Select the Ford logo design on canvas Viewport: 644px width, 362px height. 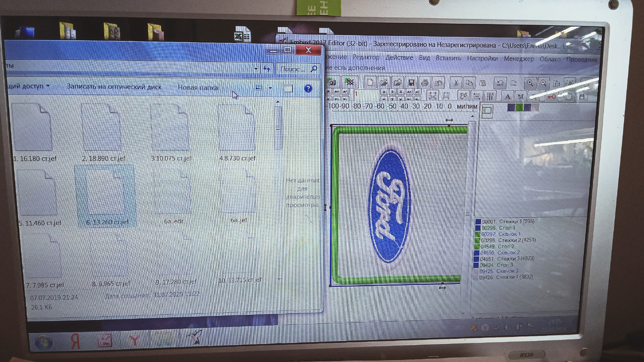point(390,206)
